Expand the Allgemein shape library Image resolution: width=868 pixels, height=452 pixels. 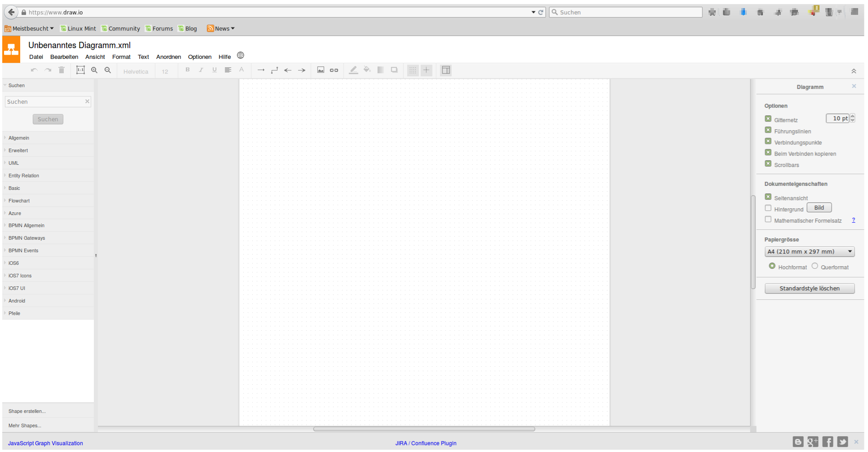point(48,138)
